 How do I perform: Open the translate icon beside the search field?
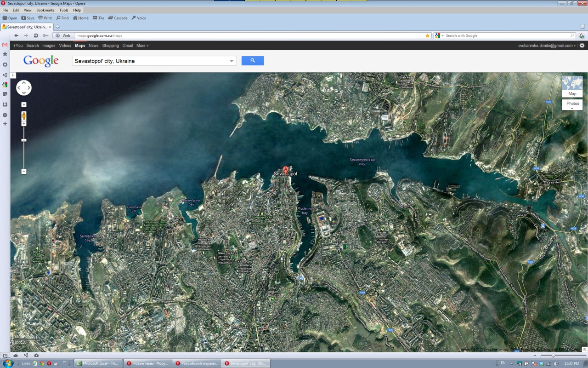(x=582, y=35)
